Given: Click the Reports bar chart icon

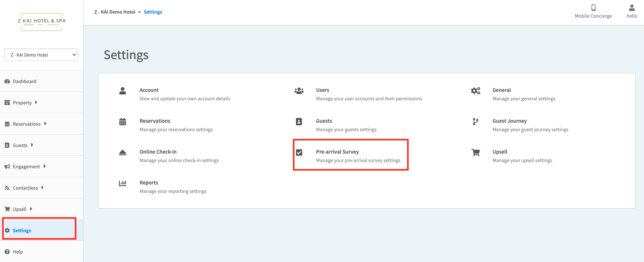Looking at the screenshot, I should [123, 183].
